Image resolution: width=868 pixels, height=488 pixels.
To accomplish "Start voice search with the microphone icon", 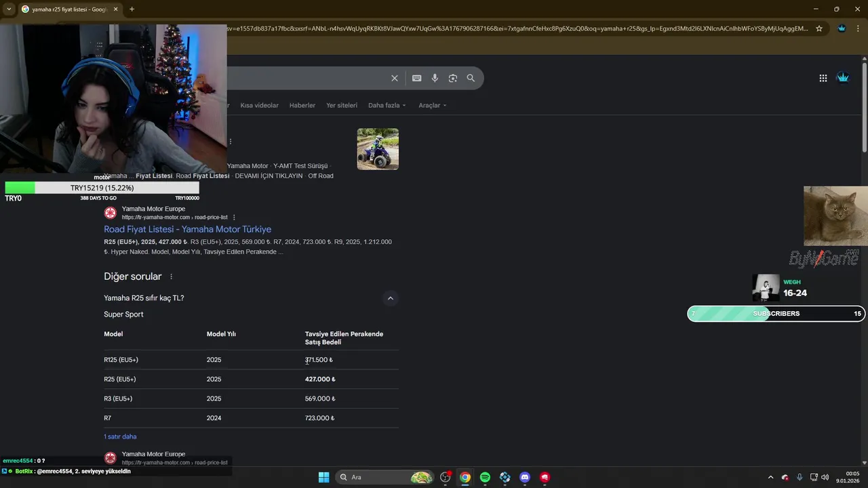I will 435,78.
